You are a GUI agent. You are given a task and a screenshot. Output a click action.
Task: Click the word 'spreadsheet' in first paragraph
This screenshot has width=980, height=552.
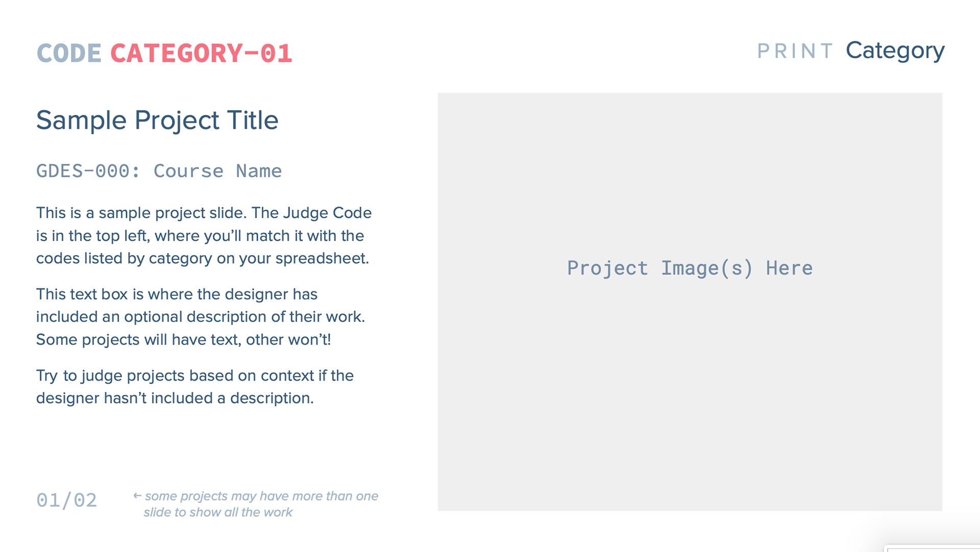click(x=321, y=259)
